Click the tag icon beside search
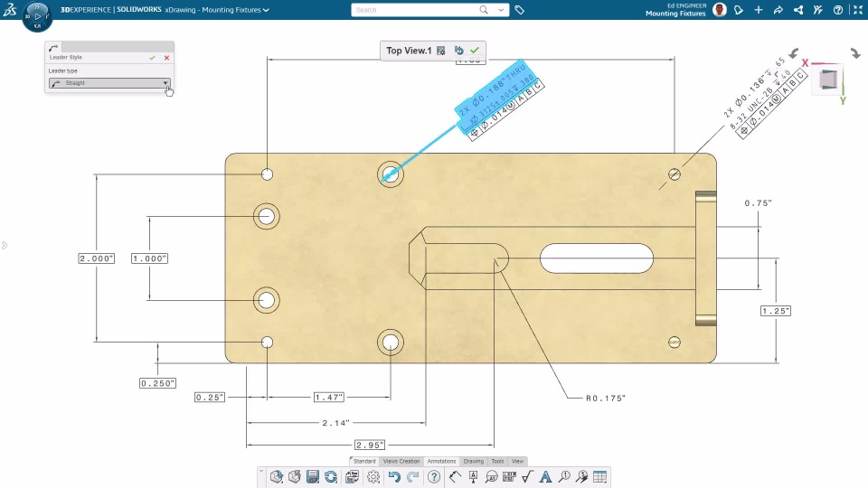The image size is (868, 488). click(x=519, y=10)
